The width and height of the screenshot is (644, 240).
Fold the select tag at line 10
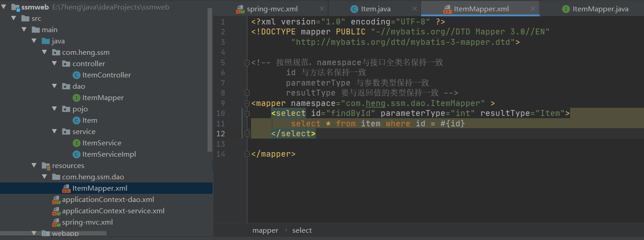tap(247, 113)
